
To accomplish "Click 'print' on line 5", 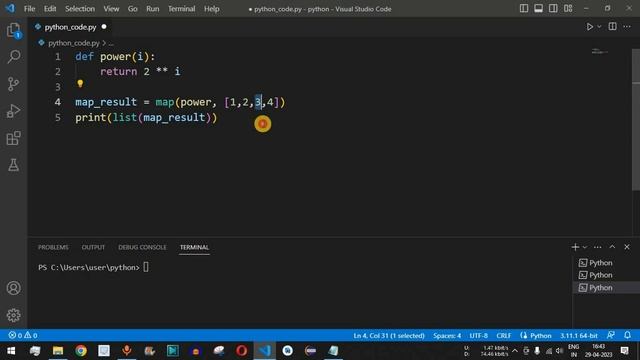I will tap(91, 118).
